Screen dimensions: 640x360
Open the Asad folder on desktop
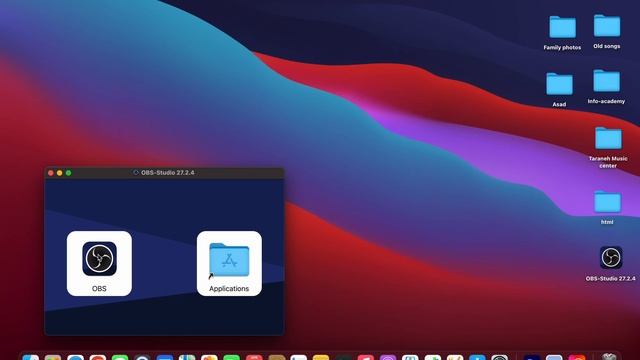pyautogui.click(x=559, y=84)
